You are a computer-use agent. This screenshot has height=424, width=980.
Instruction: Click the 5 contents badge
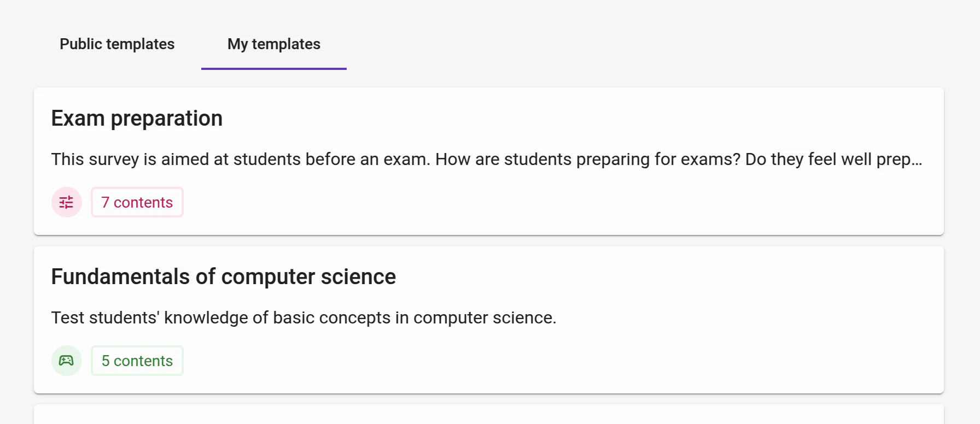137,361
